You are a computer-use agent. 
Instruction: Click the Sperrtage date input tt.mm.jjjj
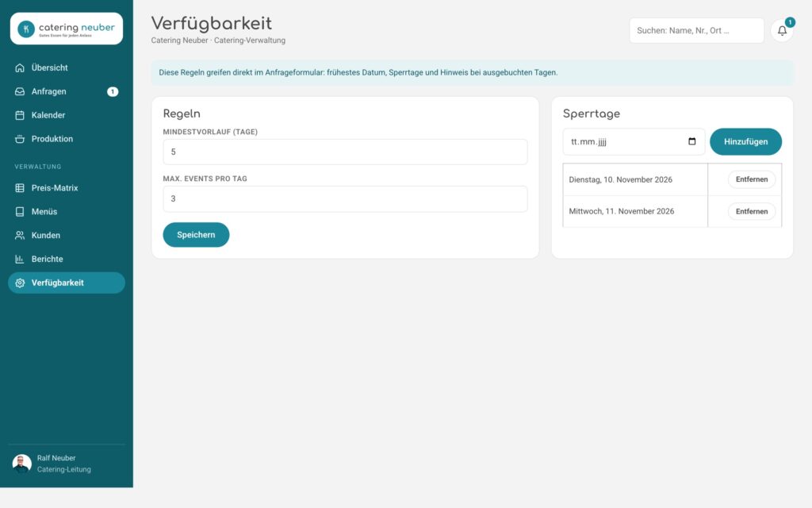click(634, 141)
